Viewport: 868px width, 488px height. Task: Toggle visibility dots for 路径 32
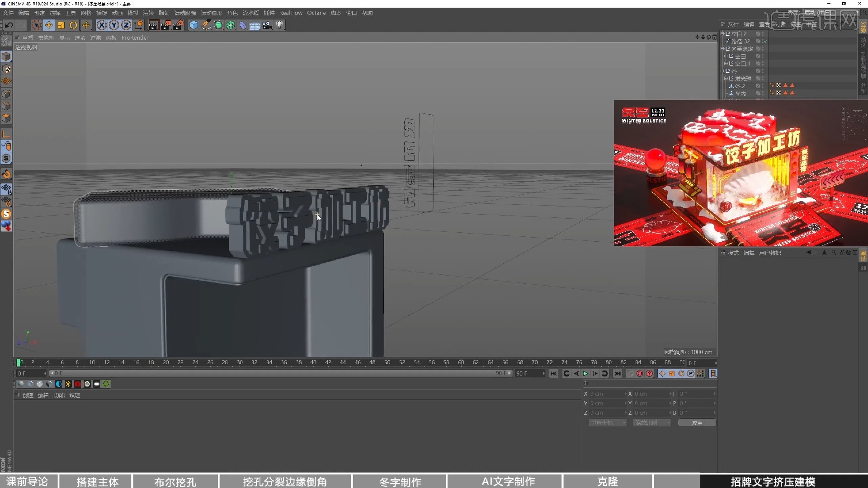(x=763, y=41)
